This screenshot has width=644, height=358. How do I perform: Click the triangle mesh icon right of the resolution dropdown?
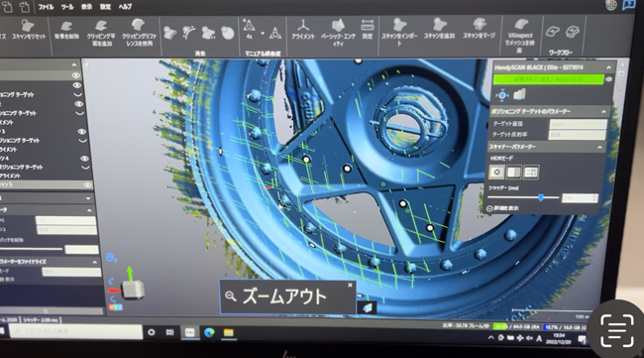point(275,33)
